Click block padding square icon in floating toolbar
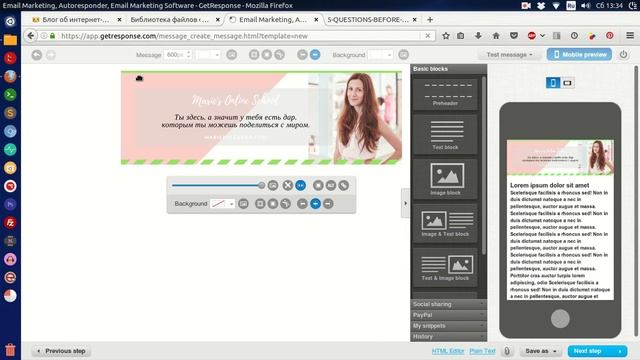Viewport: 640px width, 360px height. (x=273, y=204)
